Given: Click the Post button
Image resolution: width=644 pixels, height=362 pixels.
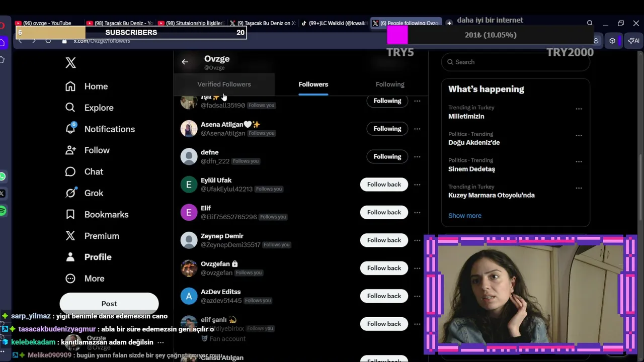Looking at the screenshot, I should [109, 304].
